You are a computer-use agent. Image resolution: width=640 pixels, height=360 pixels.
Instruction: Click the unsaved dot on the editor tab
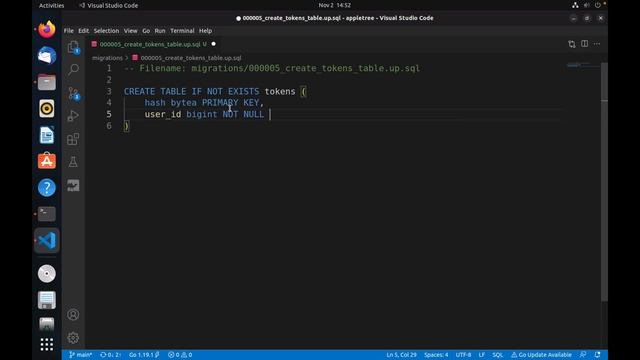pos(213,44)
